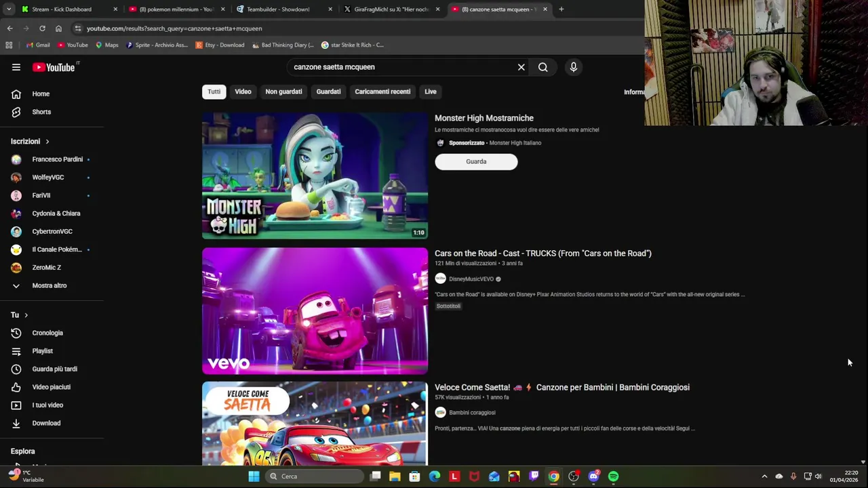Click the Bambini coraggiosi channel avatar
The image size is (868, 488).
click(440, 412)
